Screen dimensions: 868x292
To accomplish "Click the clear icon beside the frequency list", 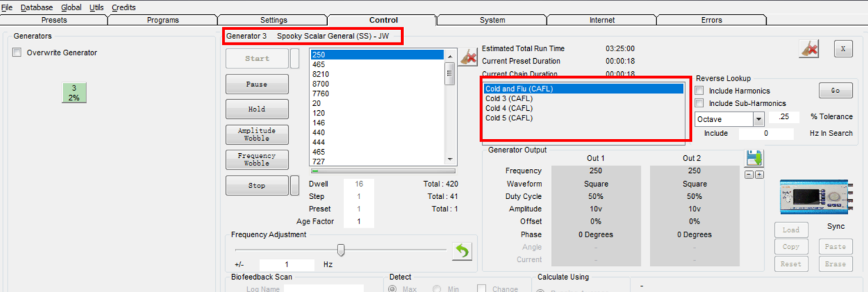I will 469,58.
